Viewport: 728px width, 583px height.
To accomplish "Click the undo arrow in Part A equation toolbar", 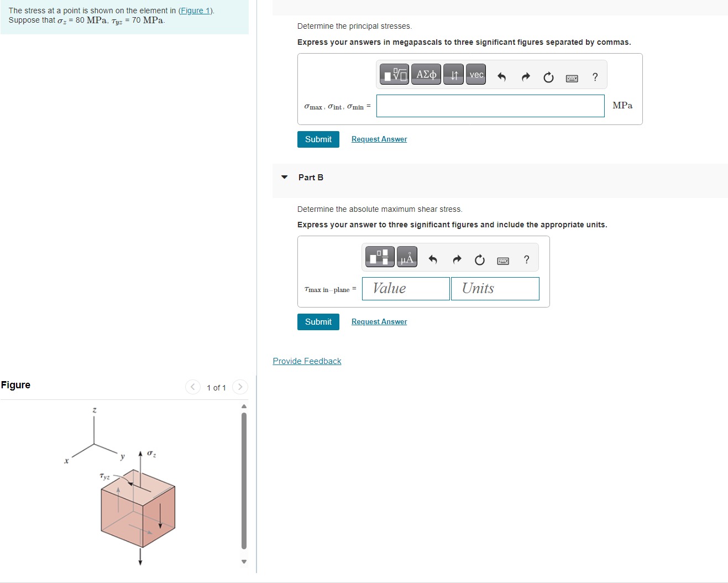I will 501,77.
